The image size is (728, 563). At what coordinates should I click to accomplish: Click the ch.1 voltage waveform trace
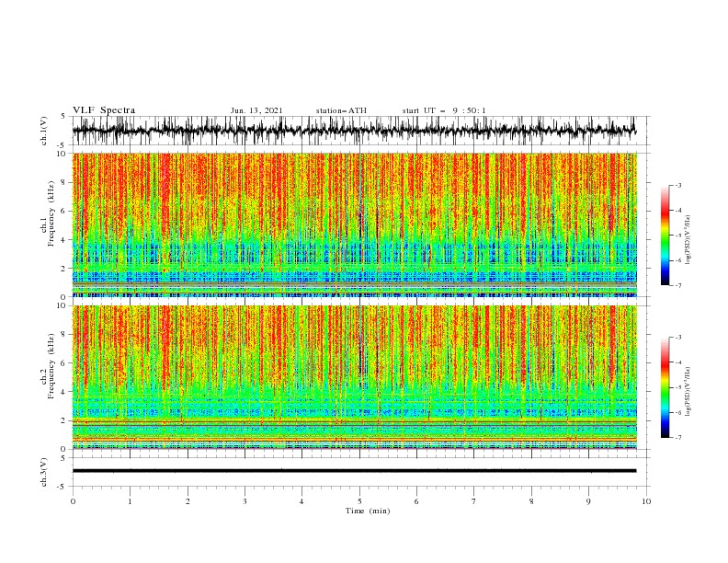click(x=354, y=130)
